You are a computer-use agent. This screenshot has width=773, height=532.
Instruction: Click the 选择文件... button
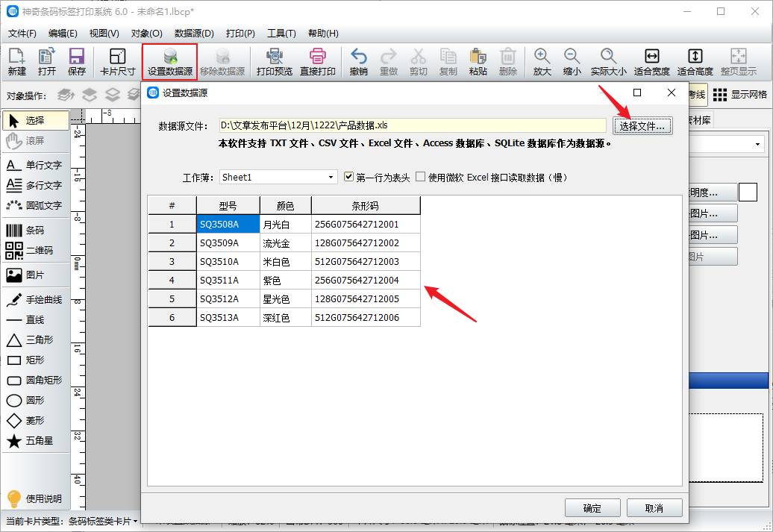pos(642,126)
